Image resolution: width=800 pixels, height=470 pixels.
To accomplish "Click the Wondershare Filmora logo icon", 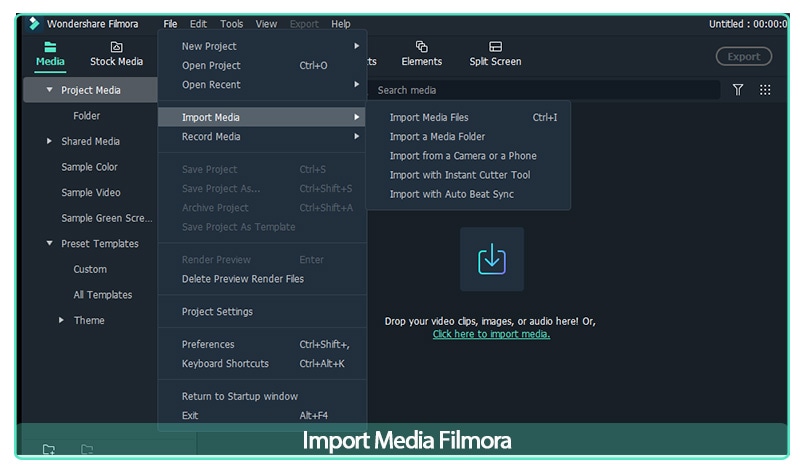I will (x=34, y=23).
